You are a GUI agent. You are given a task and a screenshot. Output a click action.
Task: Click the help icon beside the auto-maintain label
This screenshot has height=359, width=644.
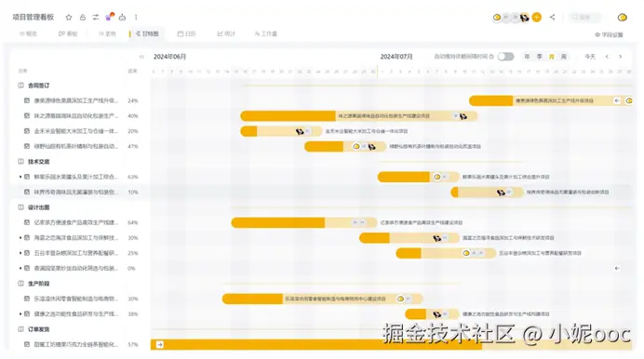(x=491, y=57)
